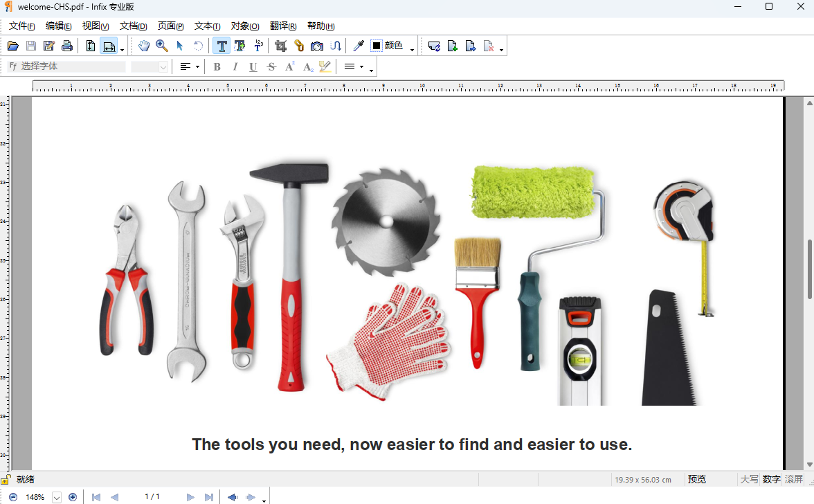Open the Camera snapshot tool

[x=317, y=46]
